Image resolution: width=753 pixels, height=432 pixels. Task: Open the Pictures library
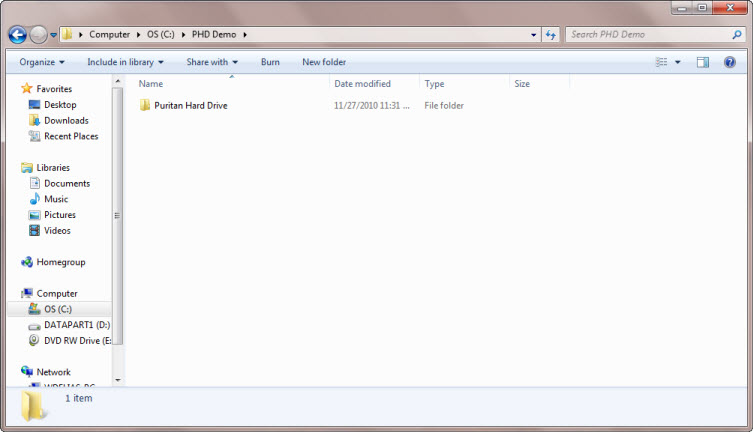[x=60, y=215]
